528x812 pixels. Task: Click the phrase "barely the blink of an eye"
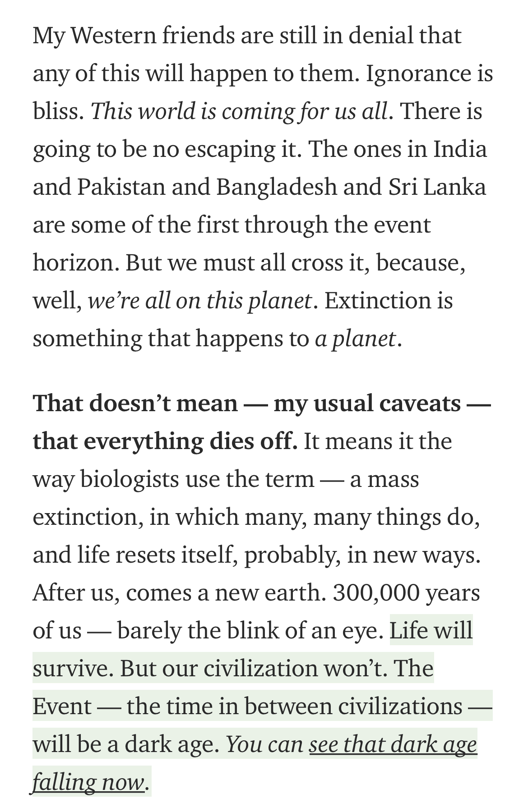tap(250, 631)
